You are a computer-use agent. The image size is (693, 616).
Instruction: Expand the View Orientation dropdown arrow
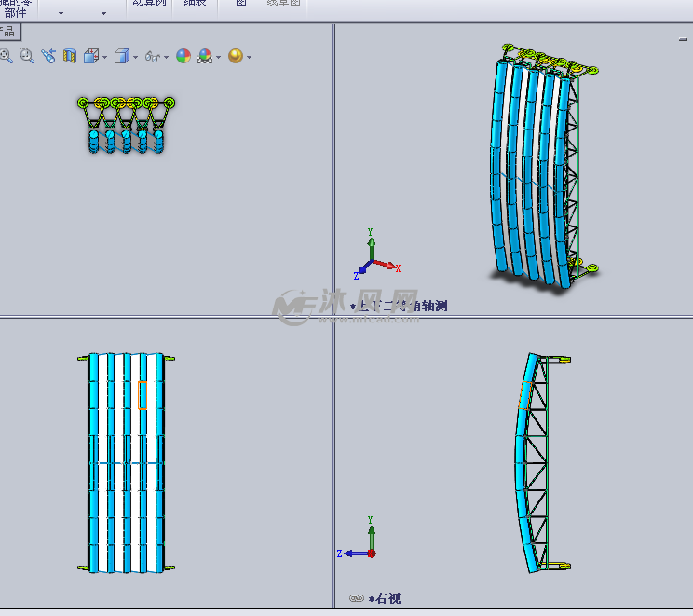pos(104,57)
